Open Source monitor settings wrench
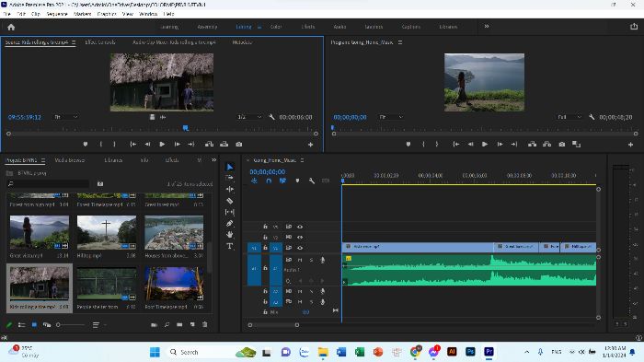Viewport: 644px width, 362px height. (x=272, y=117)
